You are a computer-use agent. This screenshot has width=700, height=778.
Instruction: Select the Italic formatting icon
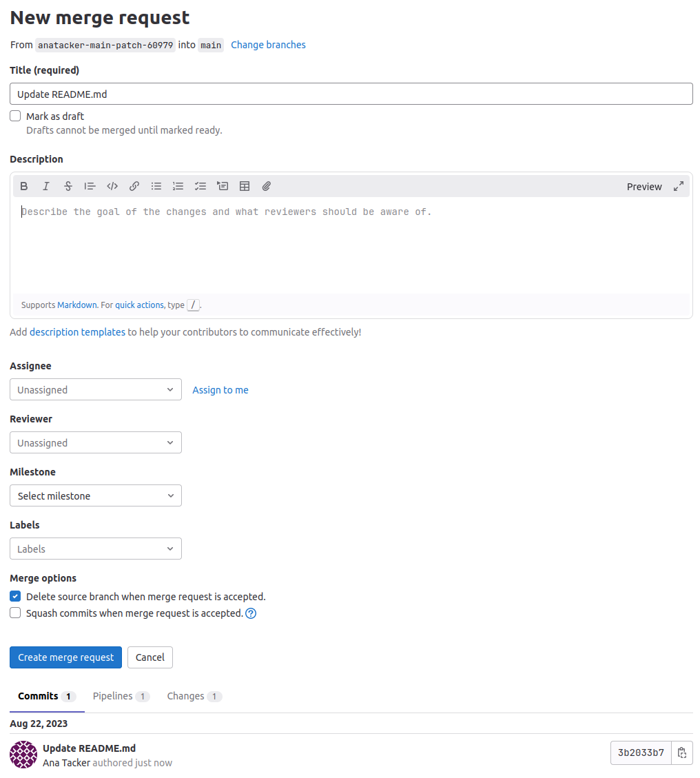(x=45, y=186)
